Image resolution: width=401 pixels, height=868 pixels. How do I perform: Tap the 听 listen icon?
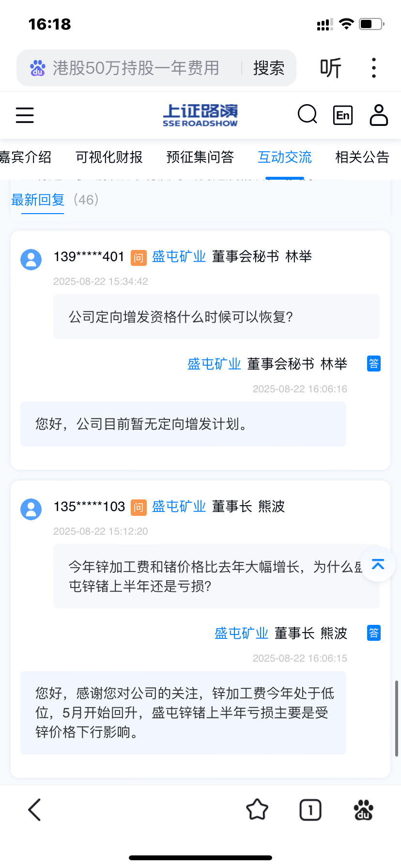coord(331,68)
